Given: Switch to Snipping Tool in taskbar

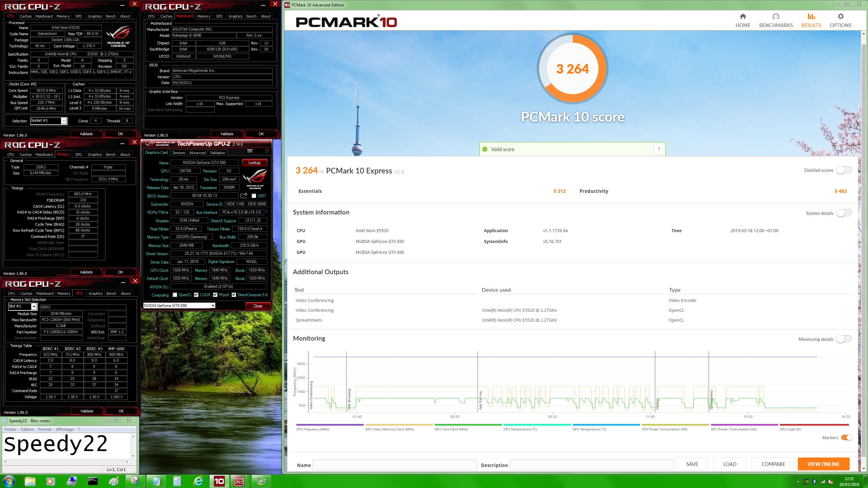Looking at the screenshot, I should coord(135,481).
